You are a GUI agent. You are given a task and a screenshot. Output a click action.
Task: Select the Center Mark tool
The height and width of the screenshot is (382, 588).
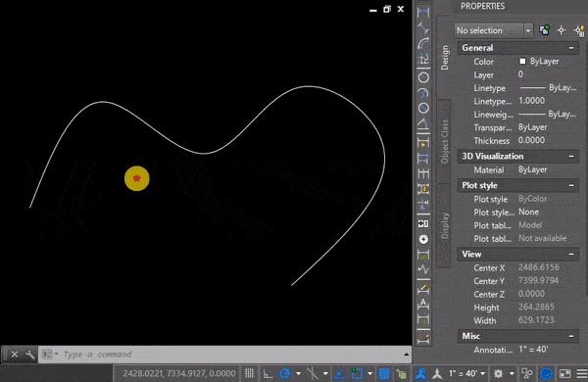423,239
